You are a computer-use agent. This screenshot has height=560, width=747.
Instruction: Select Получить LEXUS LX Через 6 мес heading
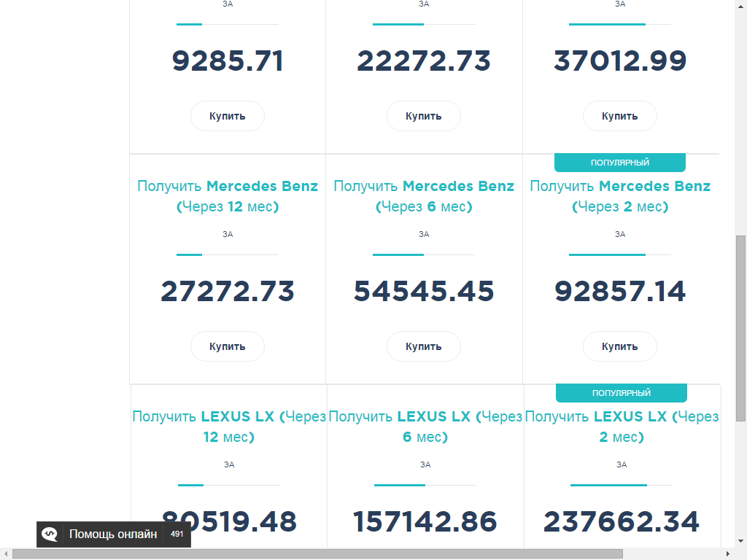tap(425, 427)
